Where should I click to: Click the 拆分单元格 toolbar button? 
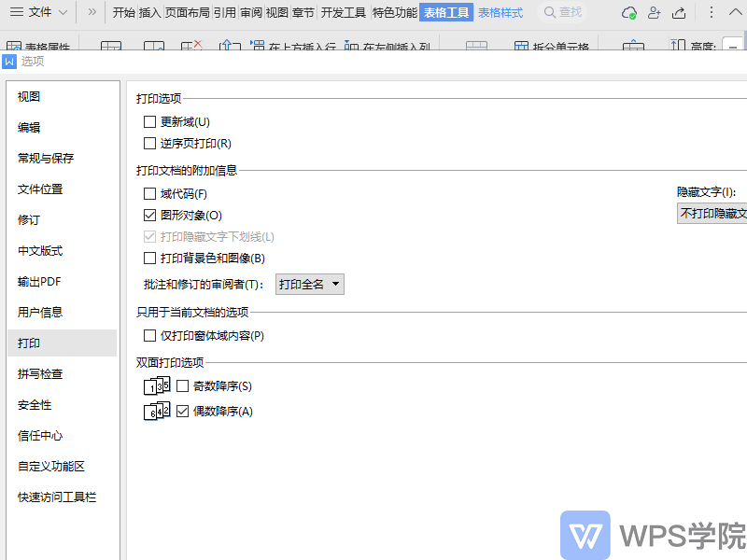[x=552, y=46]
